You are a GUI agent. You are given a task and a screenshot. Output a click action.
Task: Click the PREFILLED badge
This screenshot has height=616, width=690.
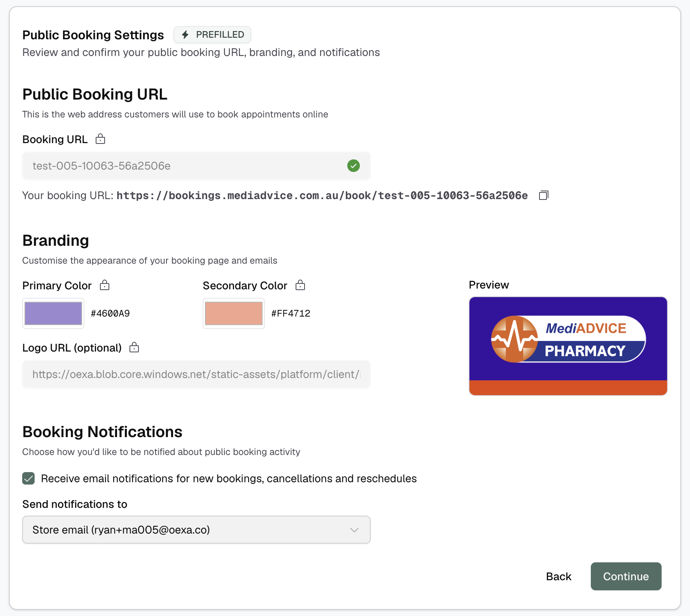tap(212, 35)
